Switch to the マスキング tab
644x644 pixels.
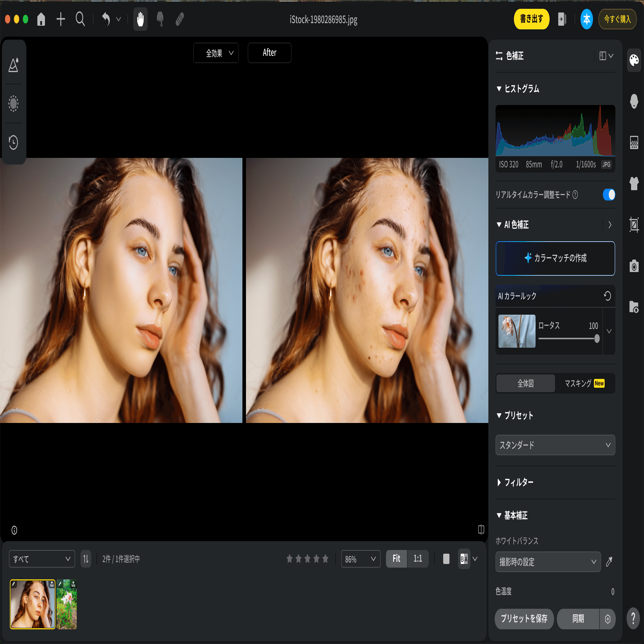pyautogui.click(x=584, y=383)
